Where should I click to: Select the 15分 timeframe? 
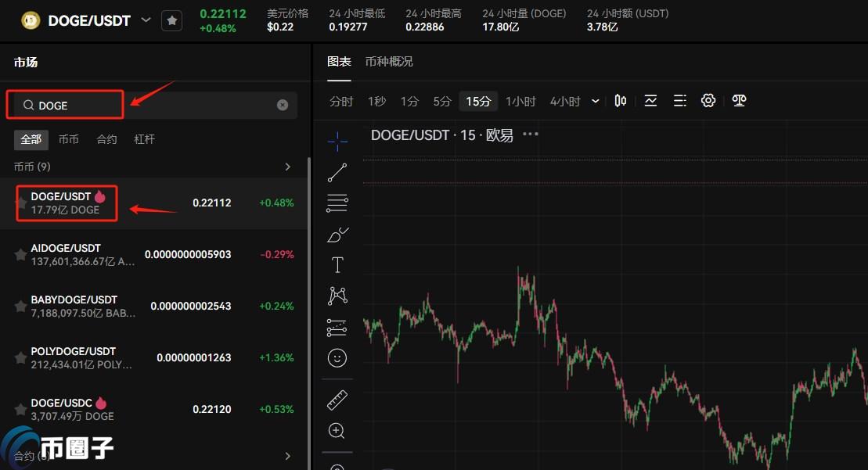[478, 101]
